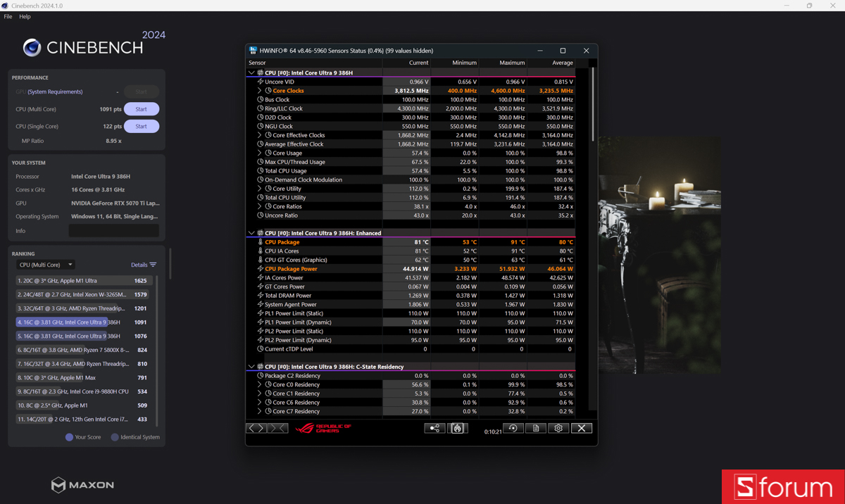Open the Cinebench Help menu

(25, 16)
